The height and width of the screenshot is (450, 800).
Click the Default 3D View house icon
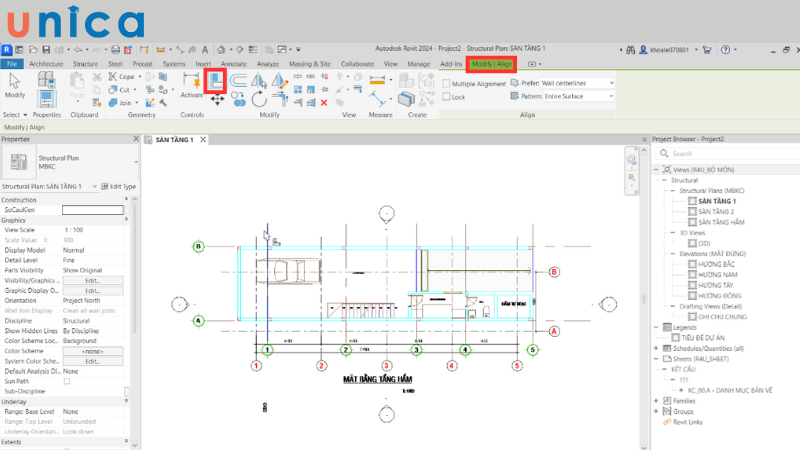(x=221, y=49)
